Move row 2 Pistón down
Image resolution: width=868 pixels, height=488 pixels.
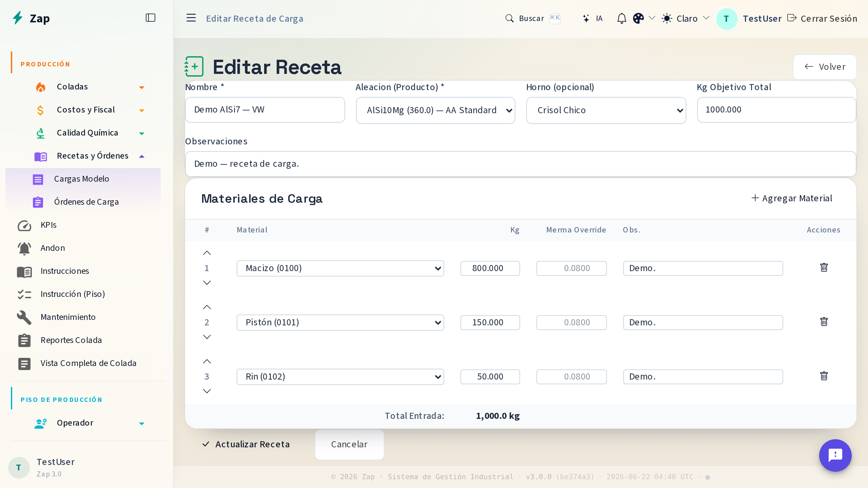pos(207,337)
